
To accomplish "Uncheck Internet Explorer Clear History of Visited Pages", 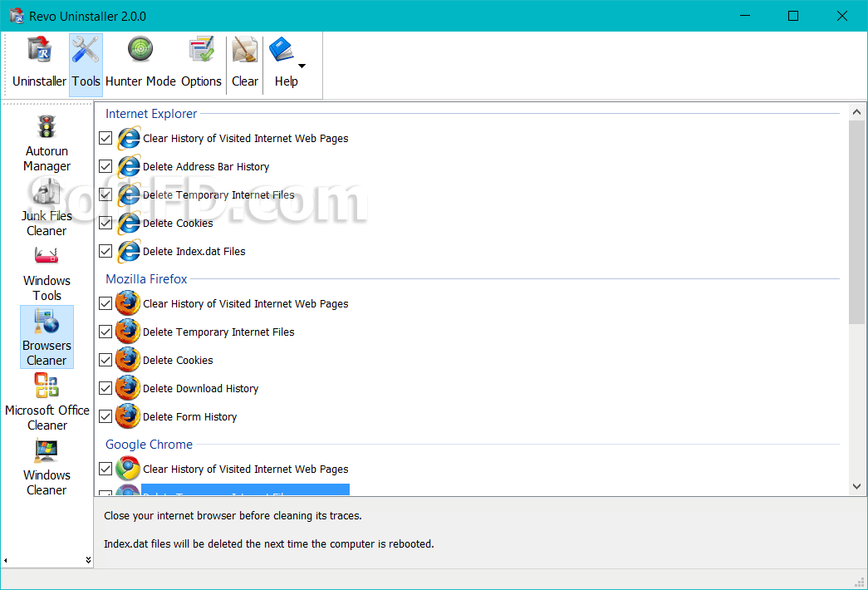I will [105, 138].
